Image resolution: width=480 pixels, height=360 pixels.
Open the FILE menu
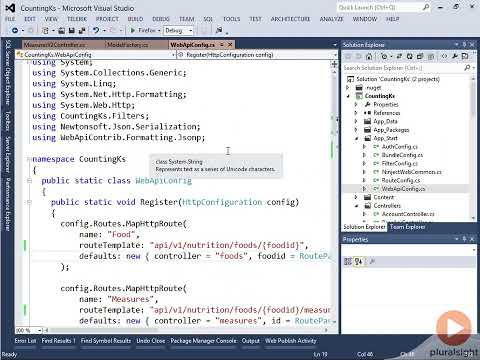pyautogui.click(x=10, y=19)
